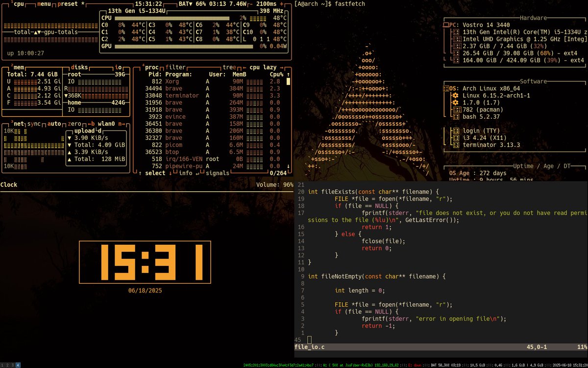The height and width of the screenshot is (368, 588).
Task: Click the plus icon beside 2100ms update interval
Action: point(281,3)
